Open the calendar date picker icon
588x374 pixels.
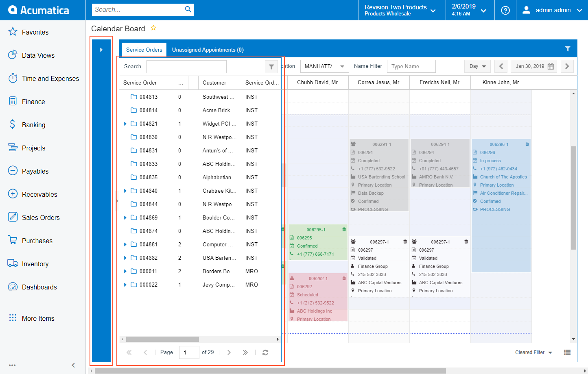(x=551, y=66)
